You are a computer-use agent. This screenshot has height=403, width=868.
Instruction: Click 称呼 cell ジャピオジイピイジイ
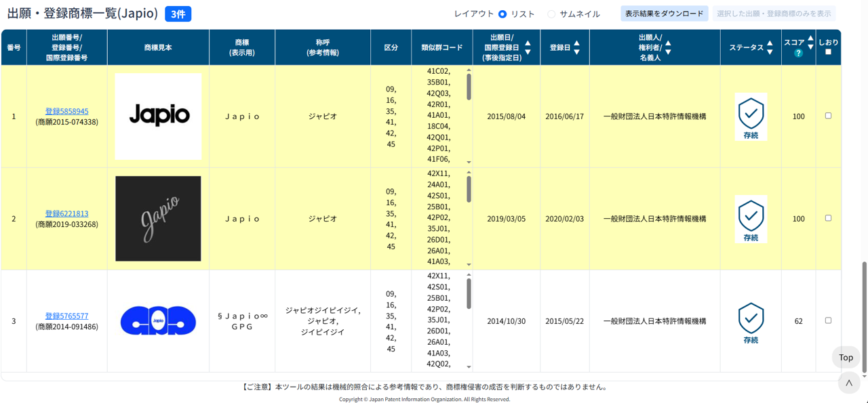[323, 310]
